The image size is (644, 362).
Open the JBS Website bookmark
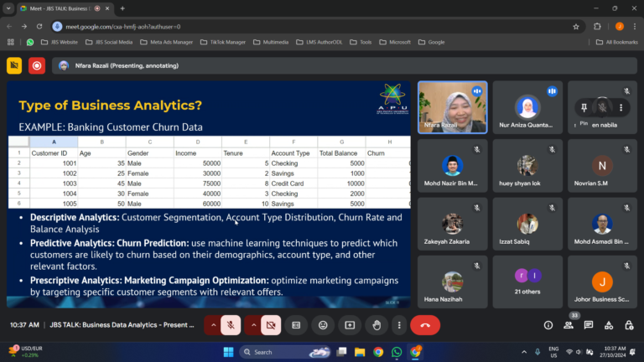click(x=59, y=42)
